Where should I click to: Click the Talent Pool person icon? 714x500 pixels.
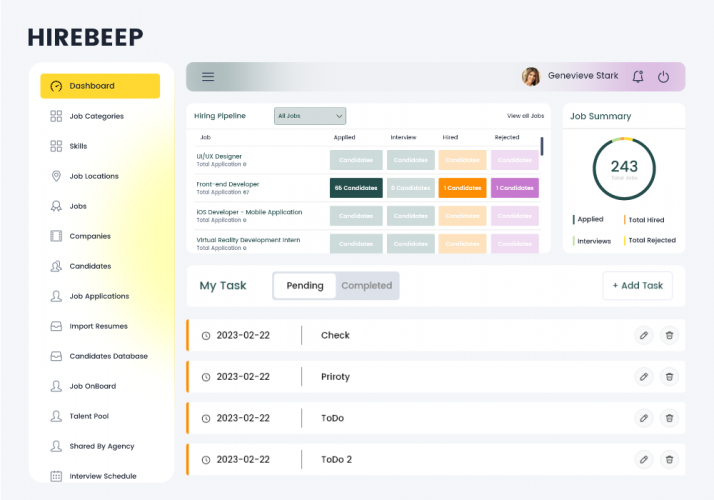56,416
